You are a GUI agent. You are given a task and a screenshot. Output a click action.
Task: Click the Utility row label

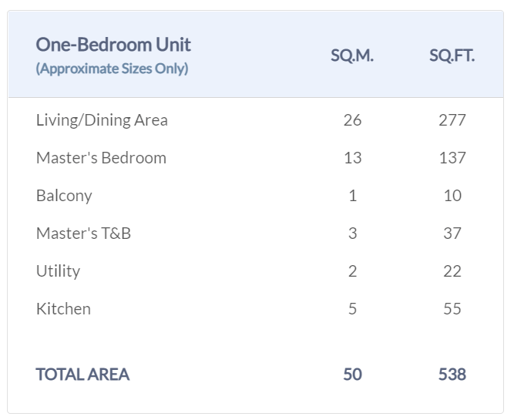(58, 271)
